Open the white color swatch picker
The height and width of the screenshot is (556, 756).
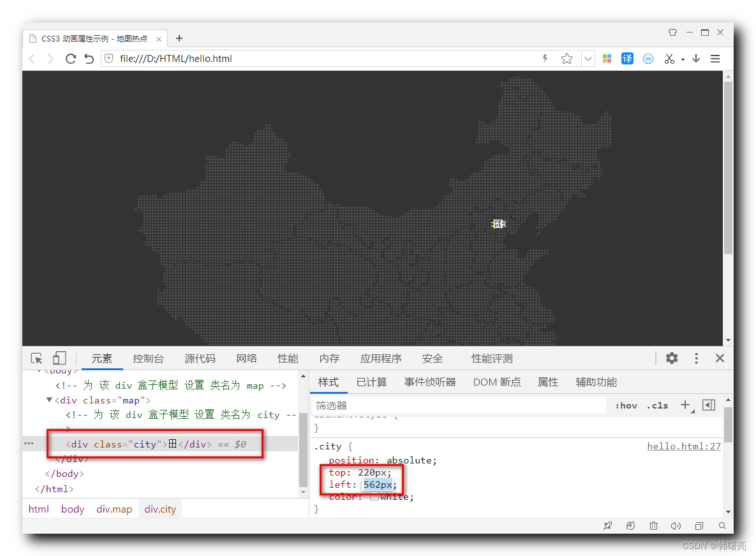(374, 497)
